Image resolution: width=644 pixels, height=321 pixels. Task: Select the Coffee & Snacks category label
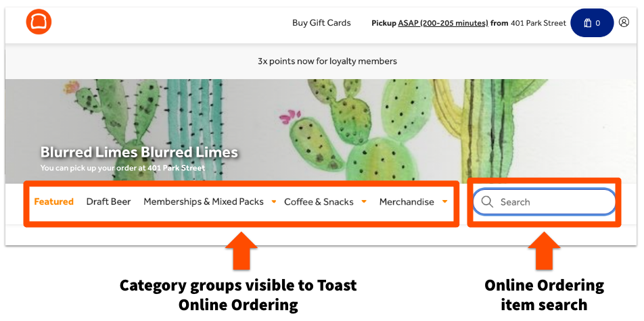319,202
